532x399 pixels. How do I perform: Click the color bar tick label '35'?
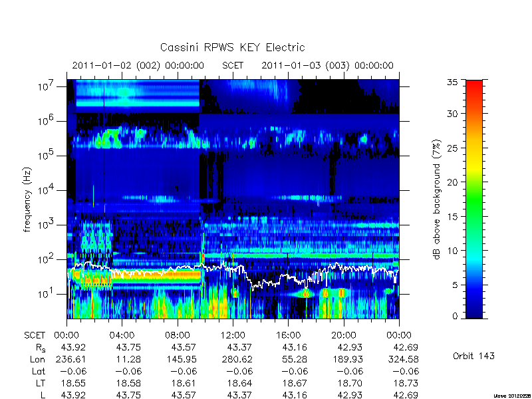452,82
